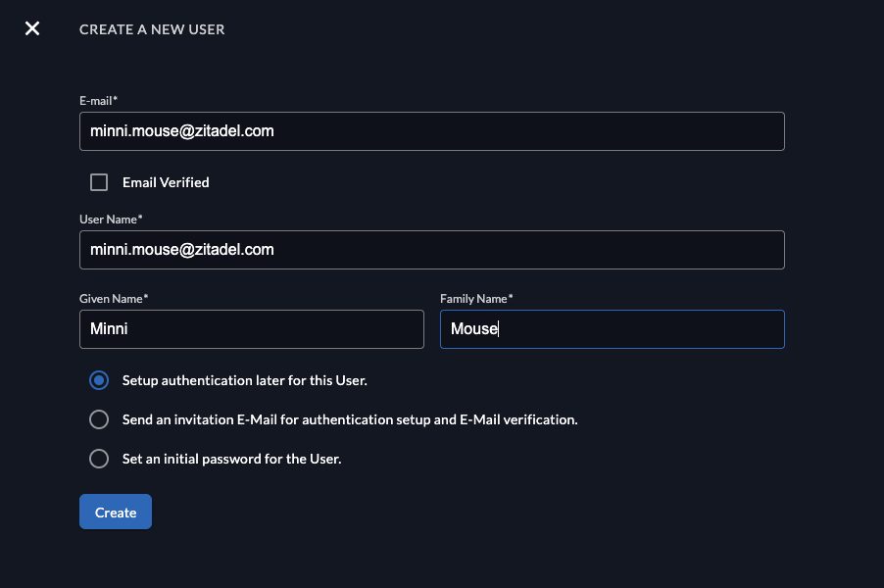Pick the Set an initial password radio
The image size is (884, 588).
(99, 459)
